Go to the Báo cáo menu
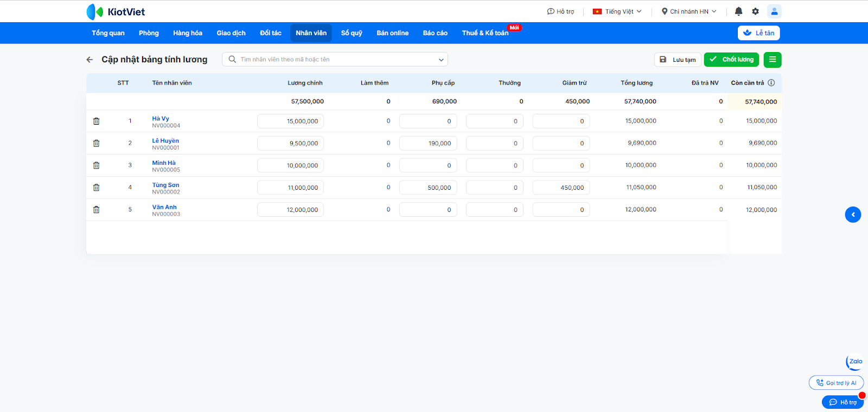The height and width of the screenshot is (412, 868). pos(435,33)
